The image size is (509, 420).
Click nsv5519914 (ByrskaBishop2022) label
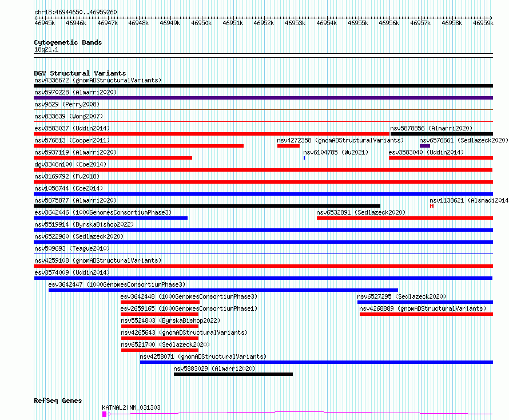click(x=84, y=224)
